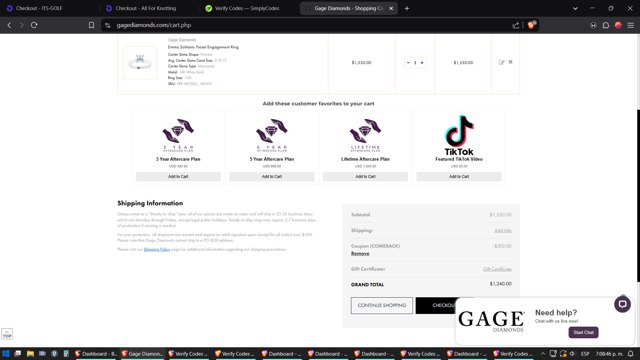The height and width of the screenshot is (360, 640).
Task: Click the 3 Year Aftercare Plan image
Action: [x=178, y=135]
